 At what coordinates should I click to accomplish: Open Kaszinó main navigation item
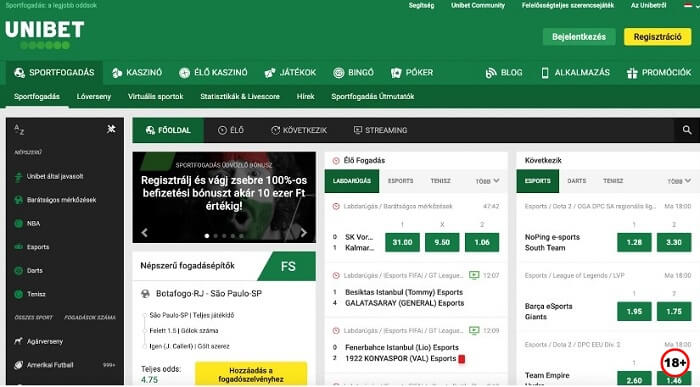pyautogui.click(x=137, y=72)
